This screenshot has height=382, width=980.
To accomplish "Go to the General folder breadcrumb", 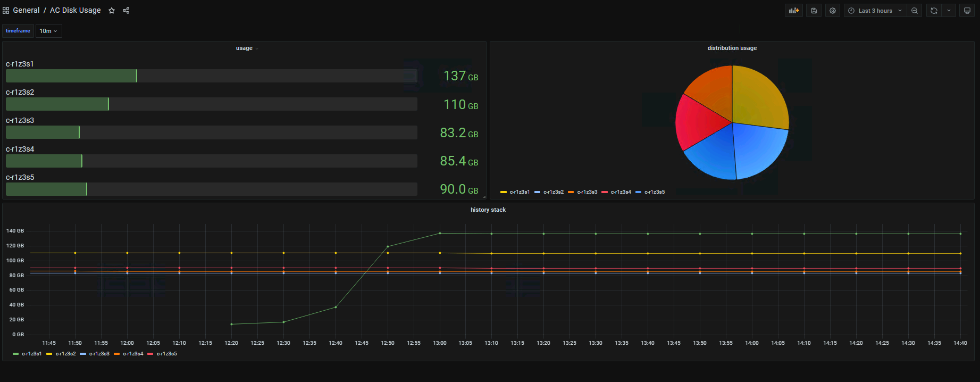I will coord(26,10).
